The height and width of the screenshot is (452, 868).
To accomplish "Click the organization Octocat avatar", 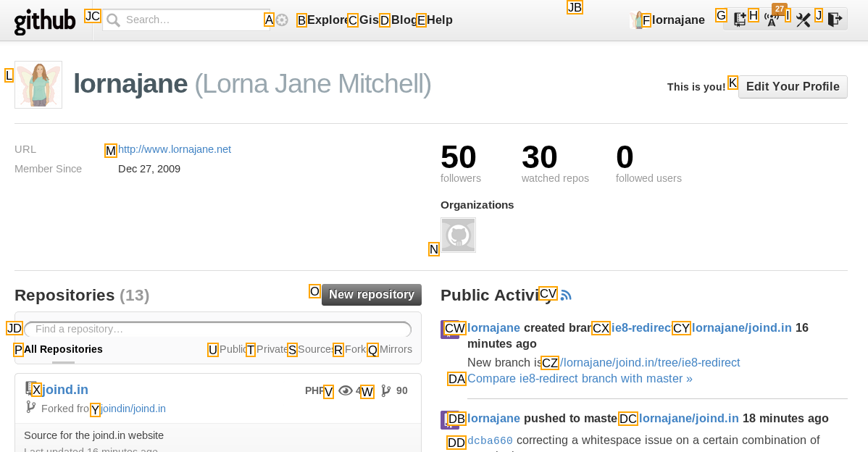I will click(x=459, y=235).
